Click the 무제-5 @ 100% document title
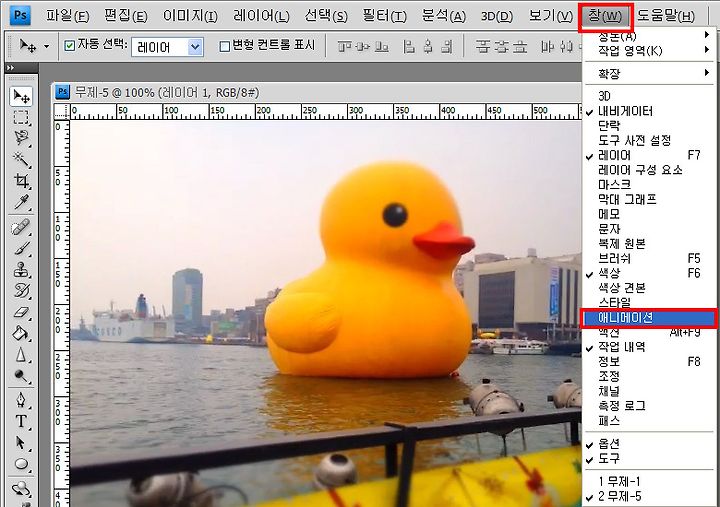This screenshot has height=507, width=720. point(167,92)
